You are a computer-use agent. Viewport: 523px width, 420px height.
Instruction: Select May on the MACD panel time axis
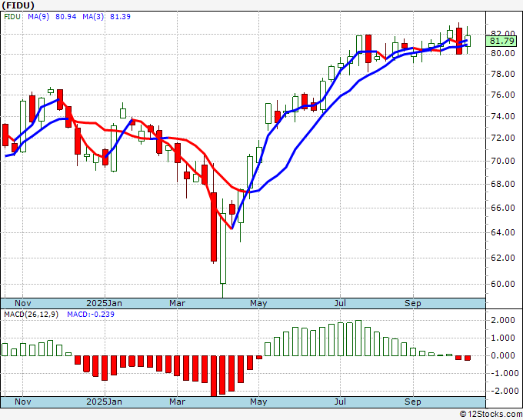coord(258,402)
